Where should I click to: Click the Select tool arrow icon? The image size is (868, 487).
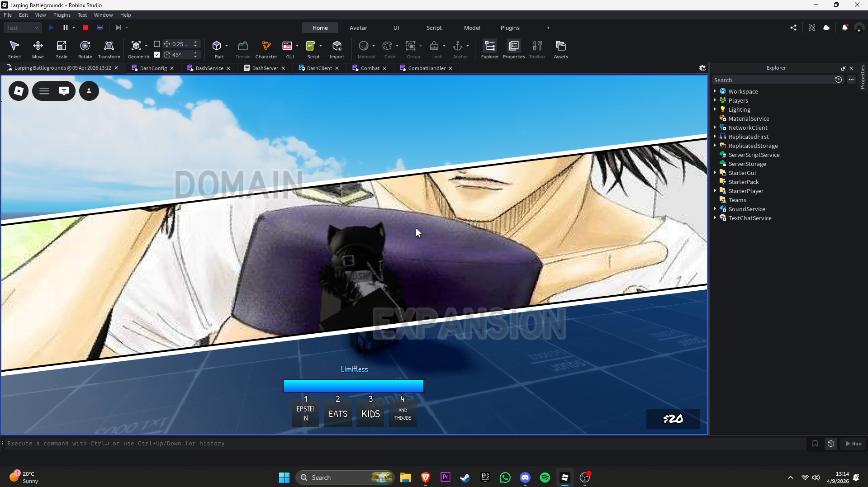pos(14,46)
